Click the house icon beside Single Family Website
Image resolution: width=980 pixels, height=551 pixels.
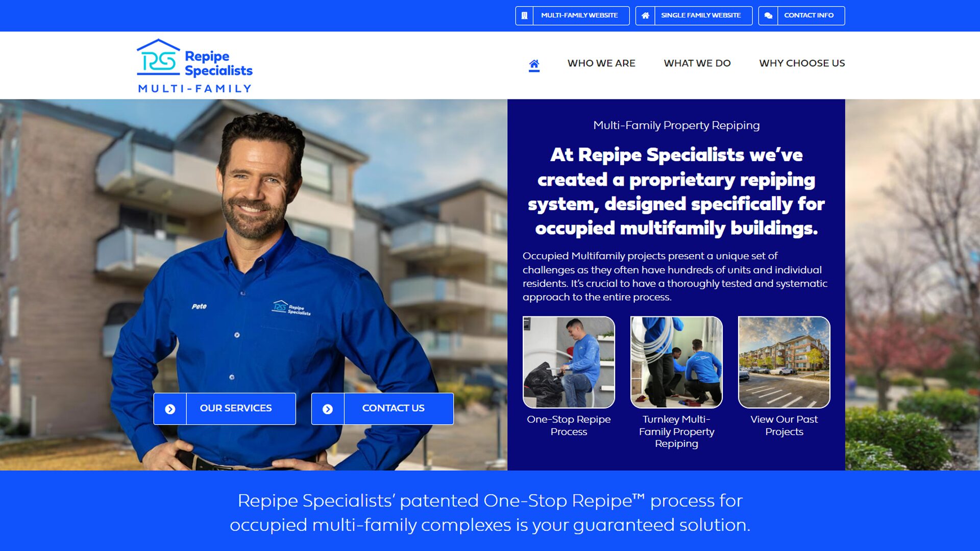point(645,16)
